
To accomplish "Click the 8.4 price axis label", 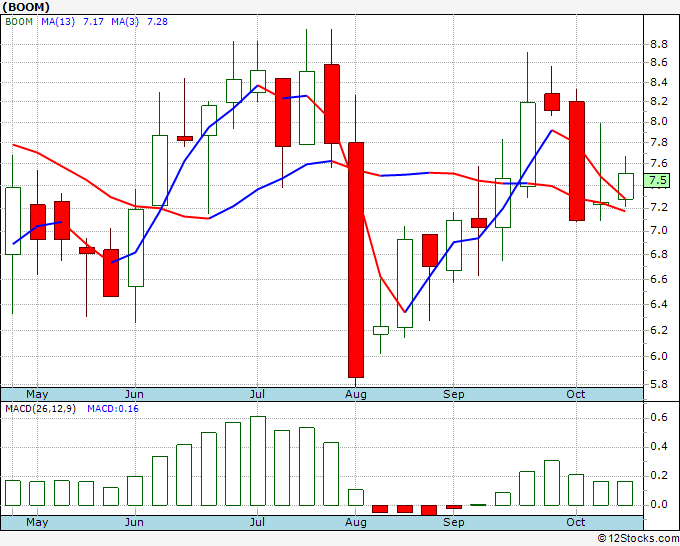I will click(658, 82).
